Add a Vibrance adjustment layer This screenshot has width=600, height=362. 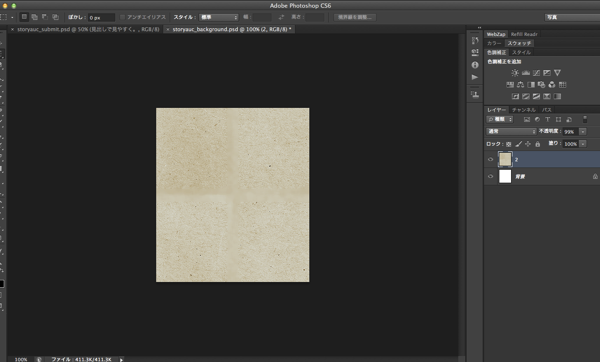click(558, 73)
